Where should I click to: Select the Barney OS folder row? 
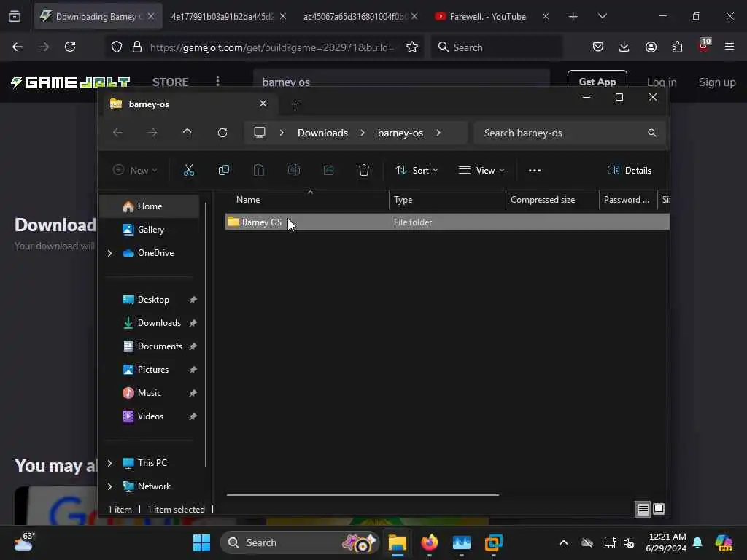(x=447, y=222)
